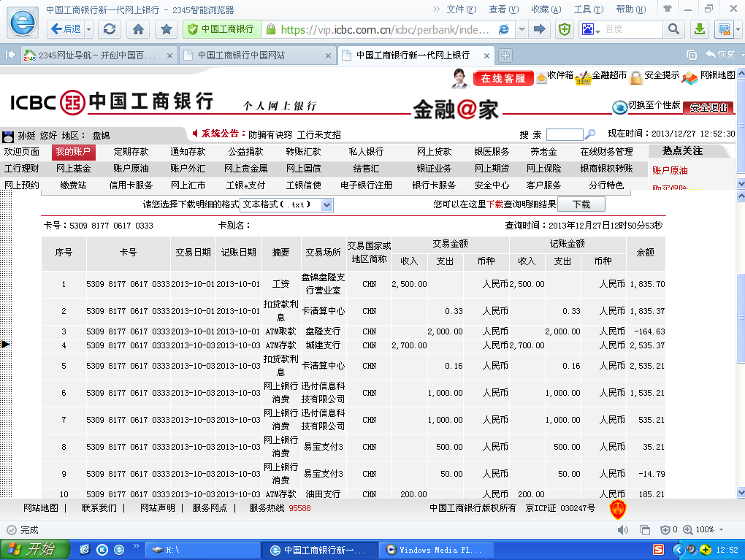Image resolution: width=745 pixels, height=560 pixels.
Task: Open the 定期存款 menu item
Action: point(131,152)
